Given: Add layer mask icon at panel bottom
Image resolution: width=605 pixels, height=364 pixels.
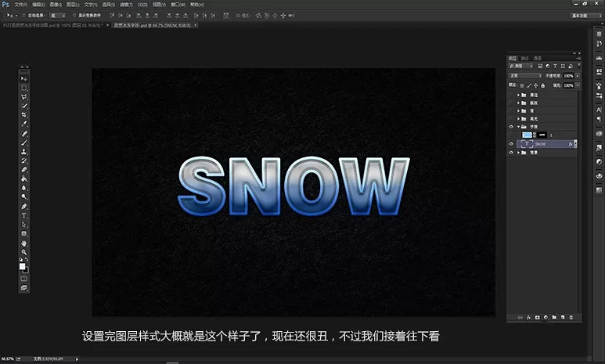Looking at the screenshot, I should pyautogui.click(x=537, y=317).
